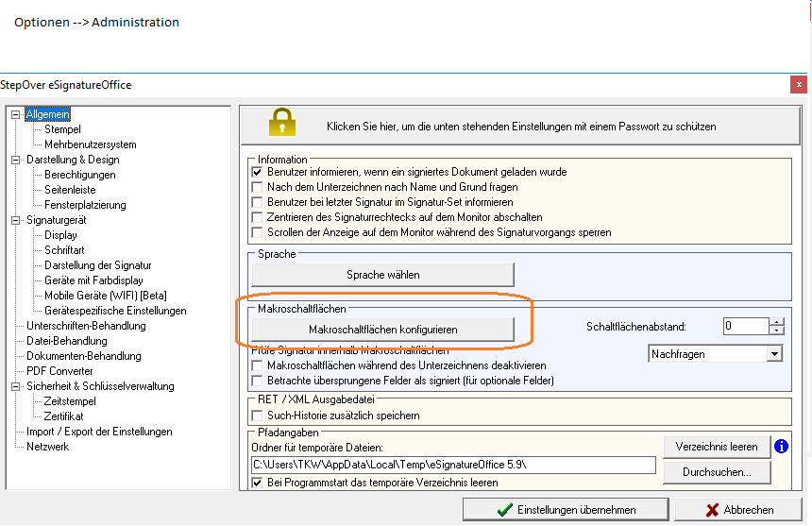Click the password protection banner button

(521, 126)
